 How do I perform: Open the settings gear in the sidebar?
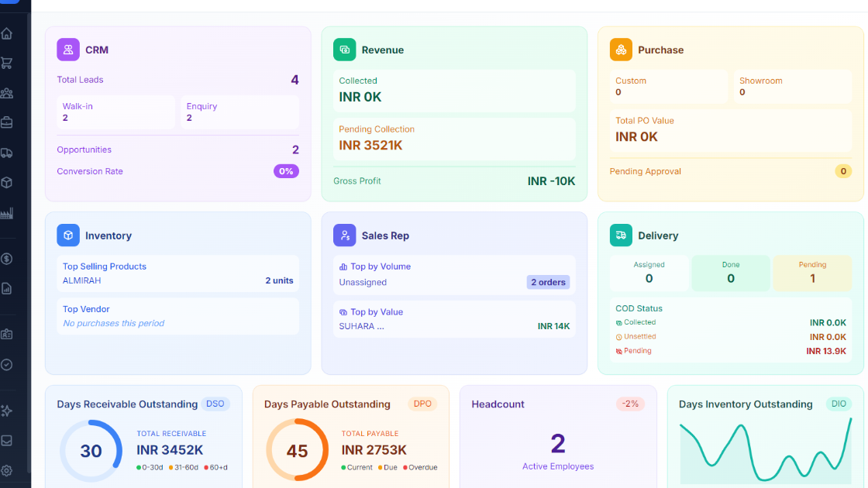(x=7, y=470)
